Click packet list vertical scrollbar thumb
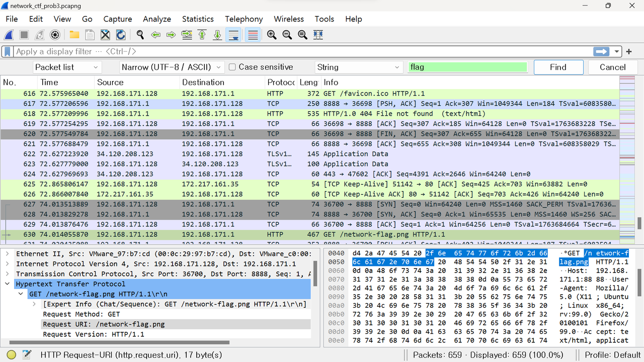 click(x=639, y=223)
